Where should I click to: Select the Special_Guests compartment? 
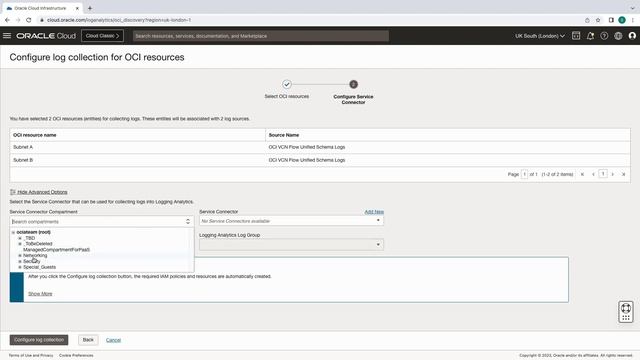click(40, 267)
